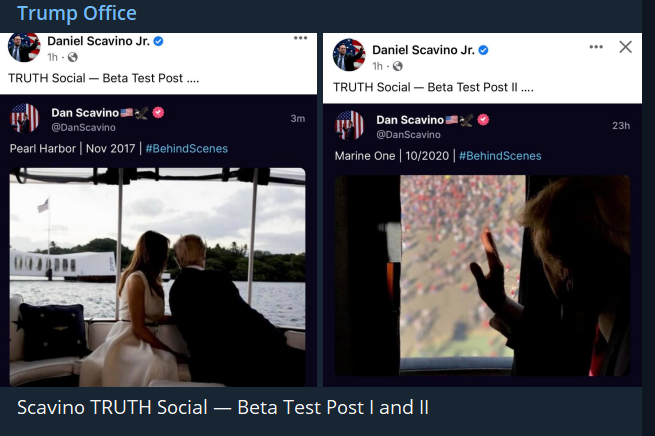Click globe privacy icon on left post
Screen dimensions: 655x436
[72, 57]
